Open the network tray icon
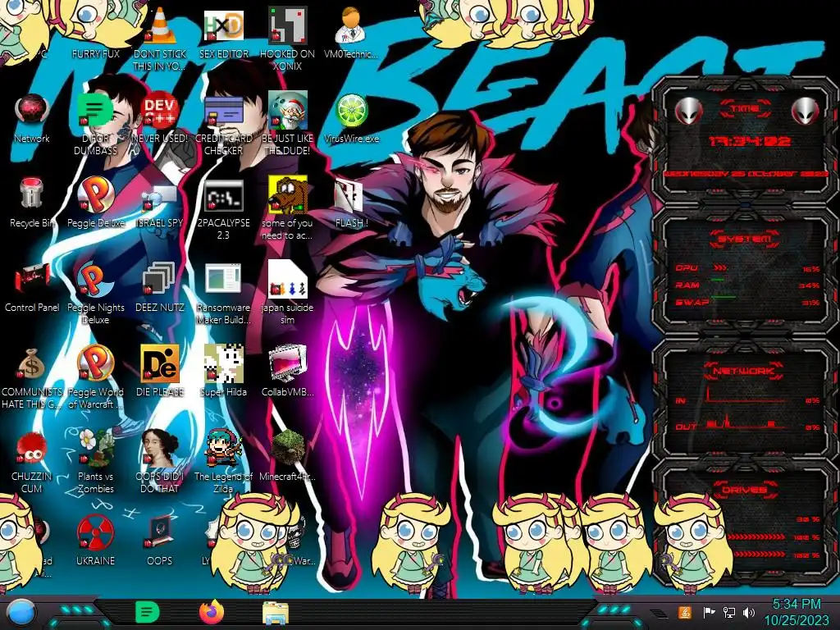This screenshot has height=630, width=840. [x=728, y=612]
